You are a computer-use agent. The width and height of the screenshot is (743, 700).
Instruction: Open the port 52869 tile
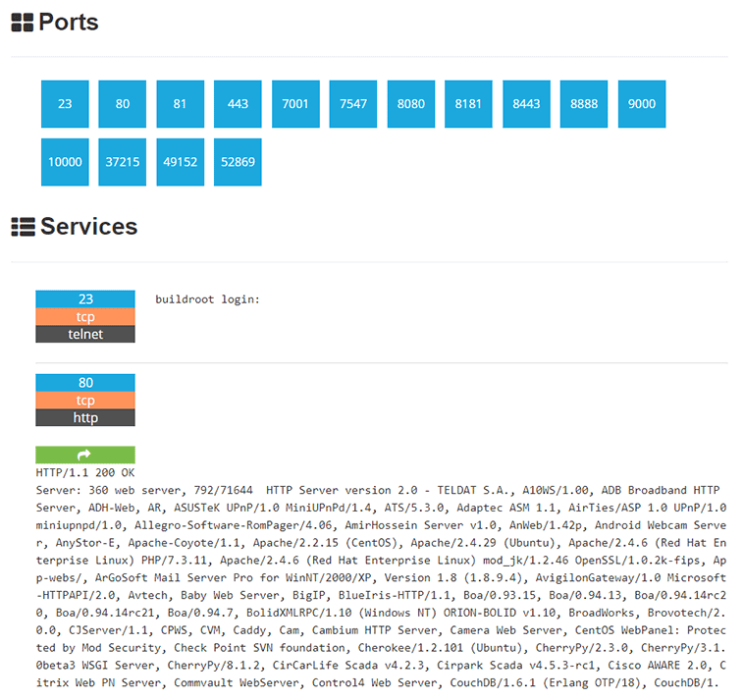click(x=238, y=162)
